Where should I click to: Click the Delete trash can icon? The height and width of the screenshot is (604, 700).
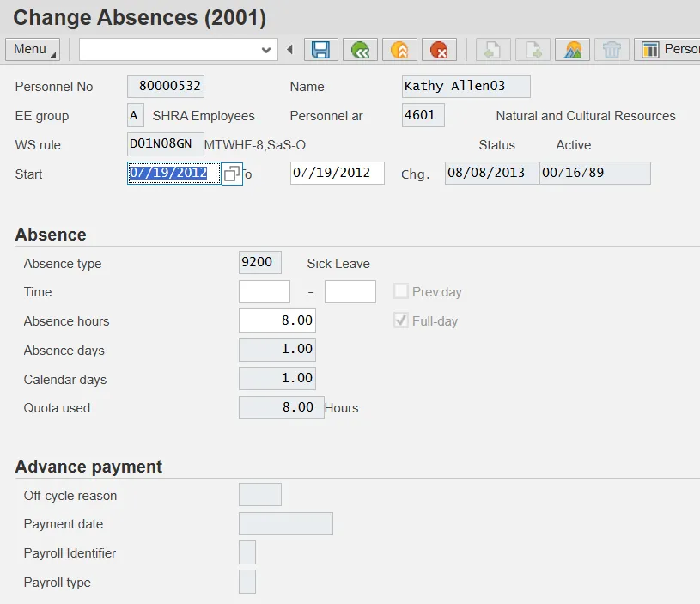pyautogui.click(x=612, y=50)
